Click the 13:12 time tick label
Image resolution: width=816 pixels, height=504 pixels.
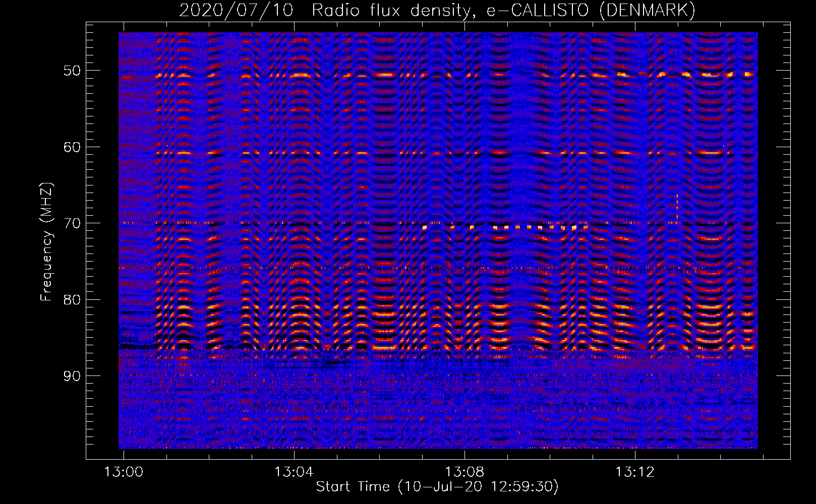pyautogui.click(x=635, y=472)
